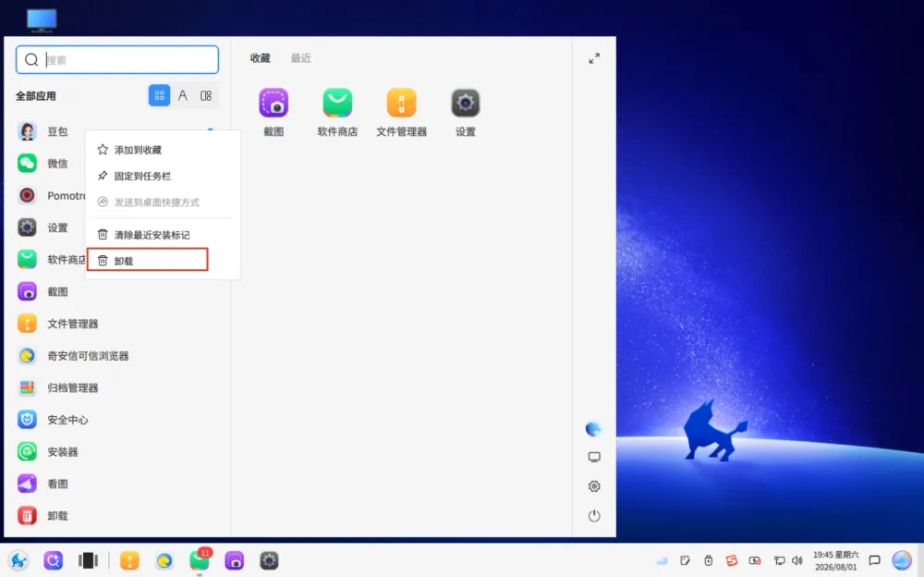This screenshot has width=924, height=577.
Task: Open the file manager from the taskbar
Action: (x=129, y=560)
